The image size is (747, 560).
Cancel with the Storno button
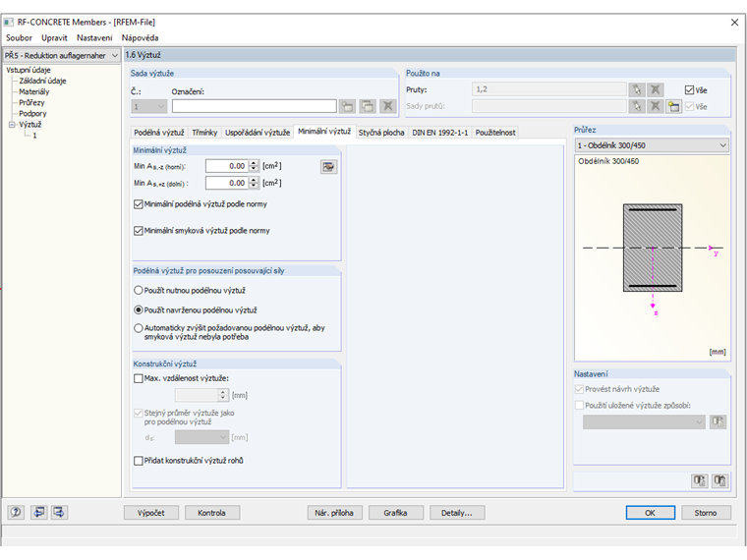(706, 513)
